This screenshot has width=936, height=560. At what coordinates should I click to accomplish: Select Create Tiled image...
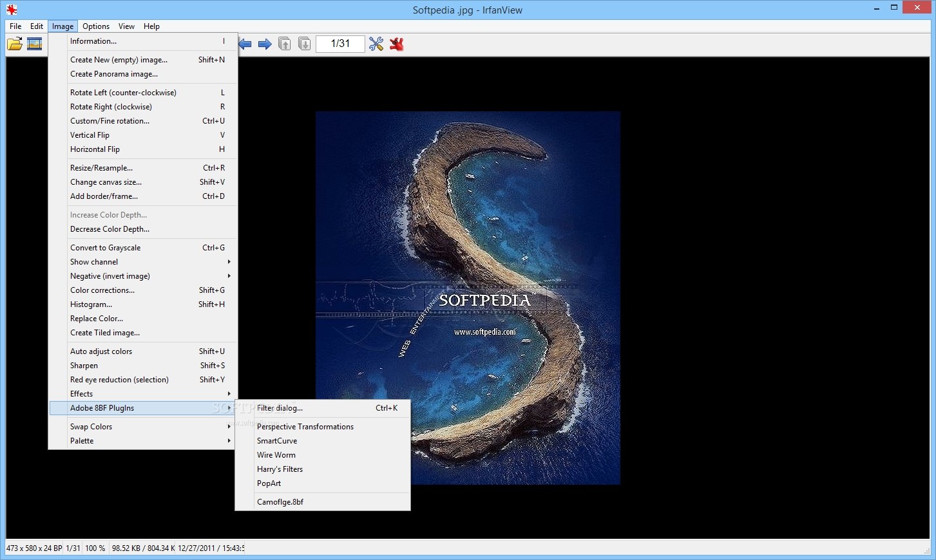tap(143, 333)
